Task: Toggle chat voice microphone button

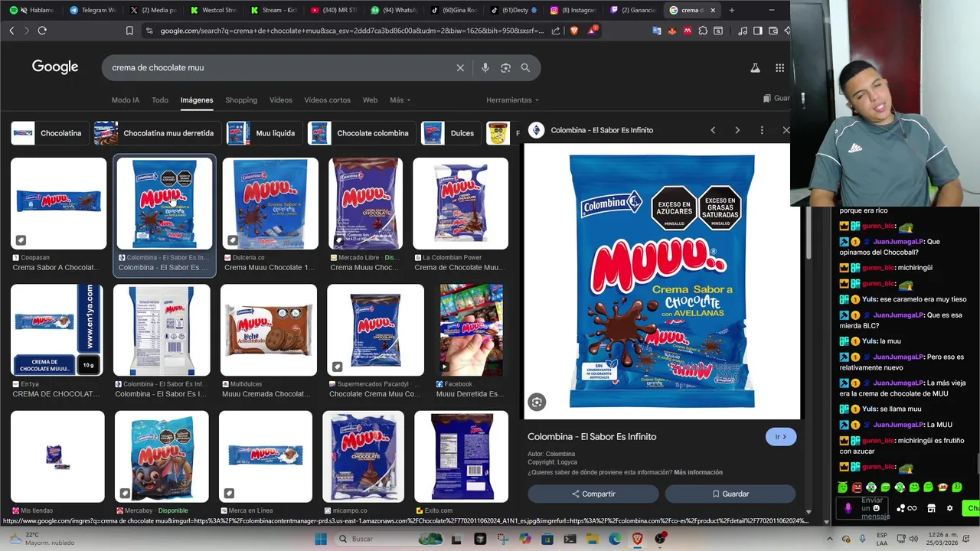Action: 848,508
